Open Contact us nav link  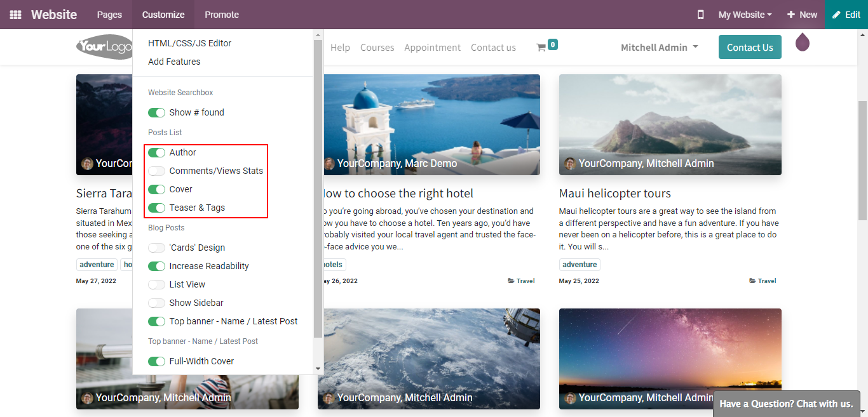click(x=493, y=48)
